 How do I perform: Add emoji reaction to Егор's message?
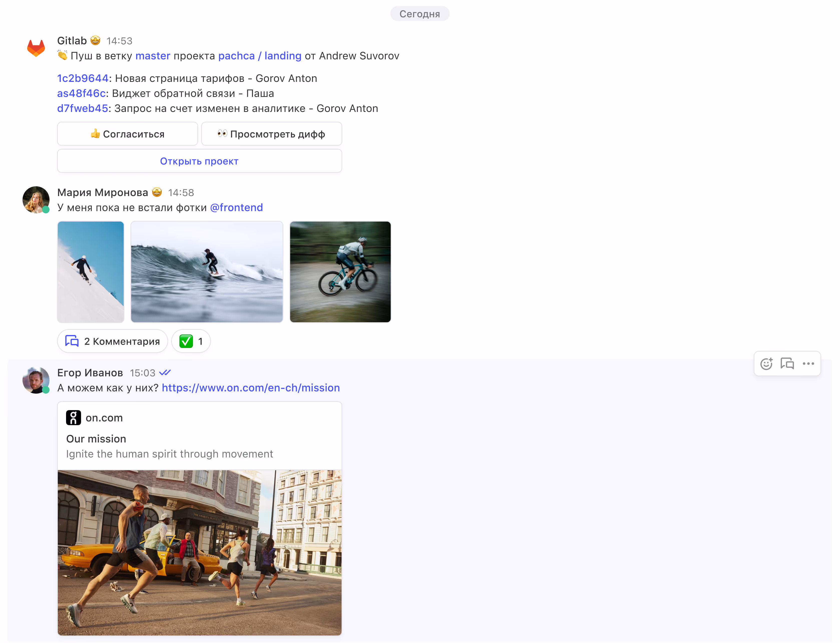[766, 364]
